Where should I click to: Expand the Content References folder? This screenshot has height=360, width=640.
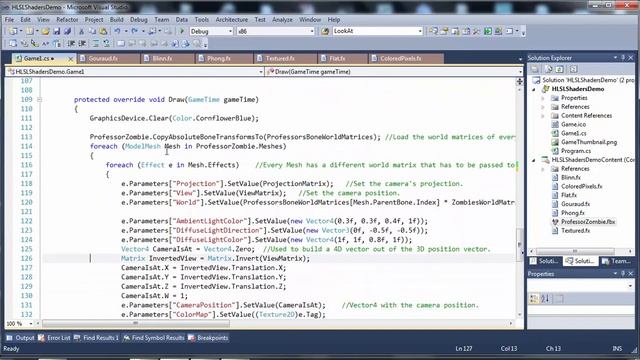point(543,116)
